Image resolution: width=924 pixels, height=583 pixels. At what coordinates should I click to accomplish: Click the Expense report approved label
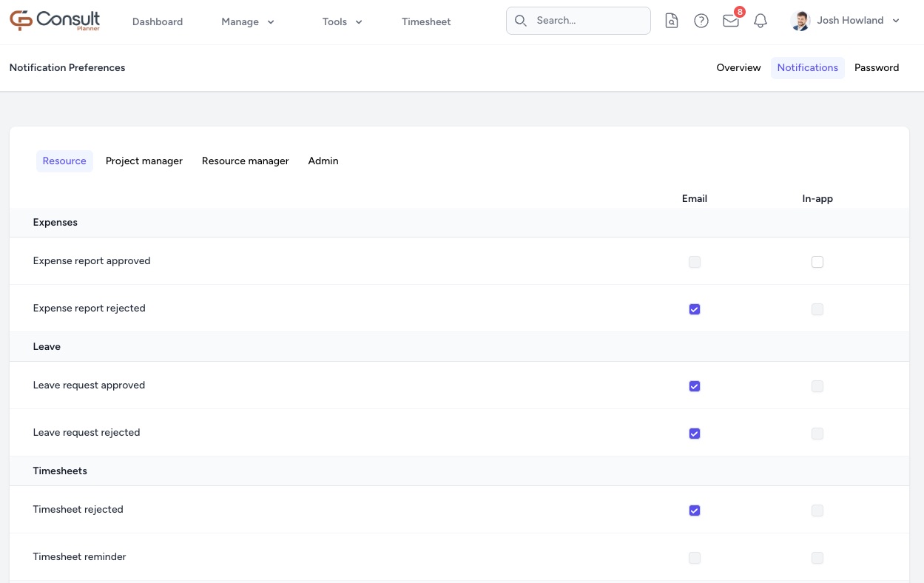pos(92,260)
